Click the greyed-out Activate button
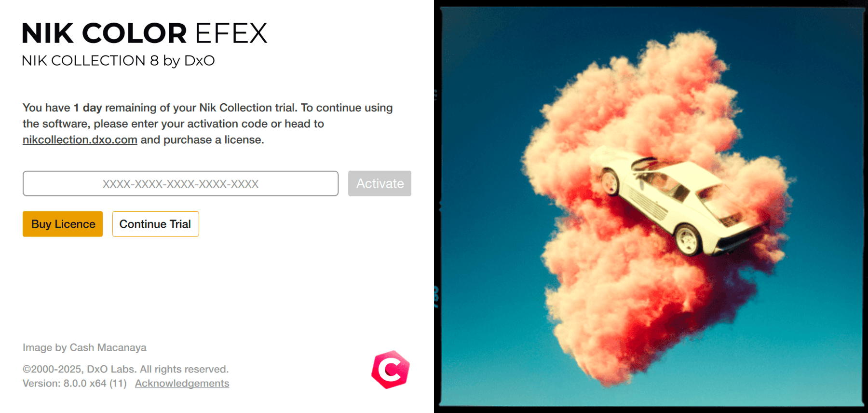Viewport: 868px width, 413px height. coord(380,183)
